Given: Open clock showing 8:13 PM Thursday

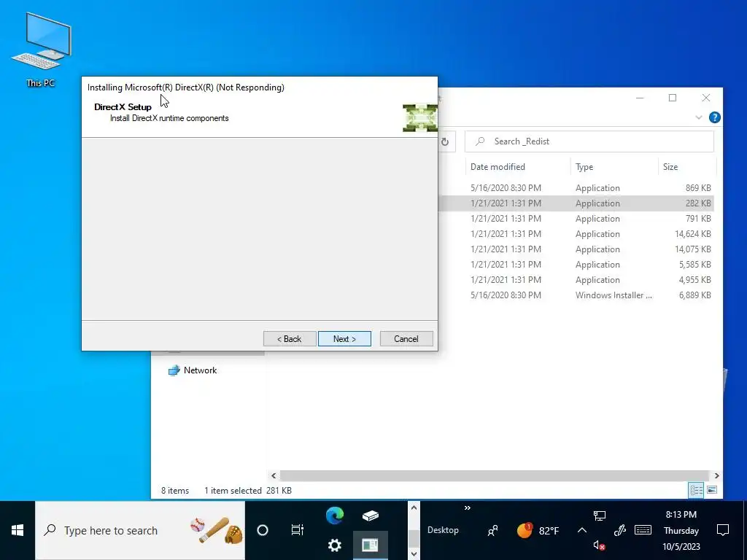Looking at the screenshot, I should [681, 530].
